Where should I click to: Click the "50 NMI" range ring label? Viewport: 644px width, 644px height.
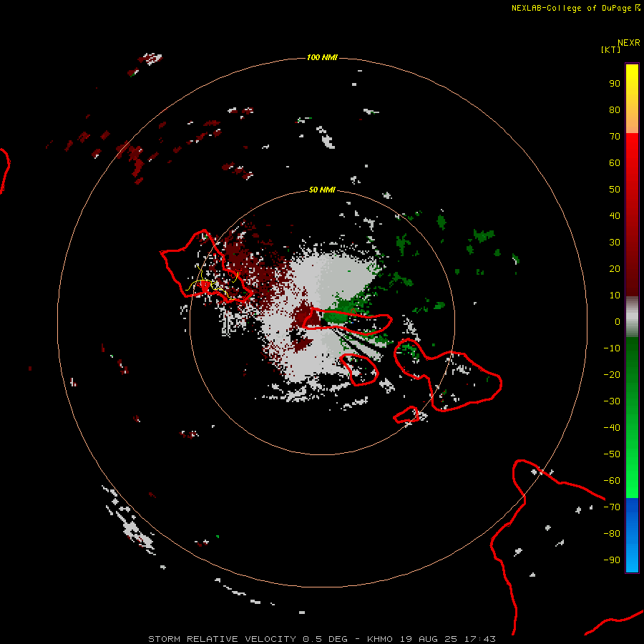[322, 190]
